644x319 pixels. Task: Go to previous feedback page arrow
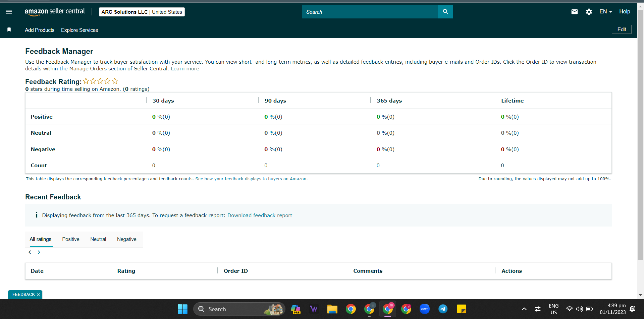pos(30,252)
